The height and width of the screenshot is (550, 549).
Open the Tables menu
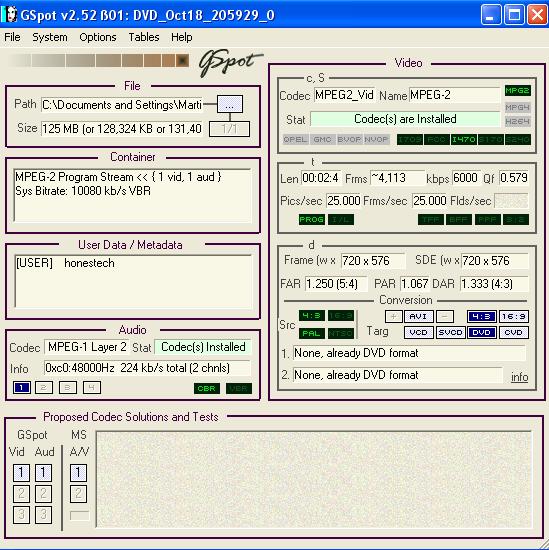click(144, 37)
